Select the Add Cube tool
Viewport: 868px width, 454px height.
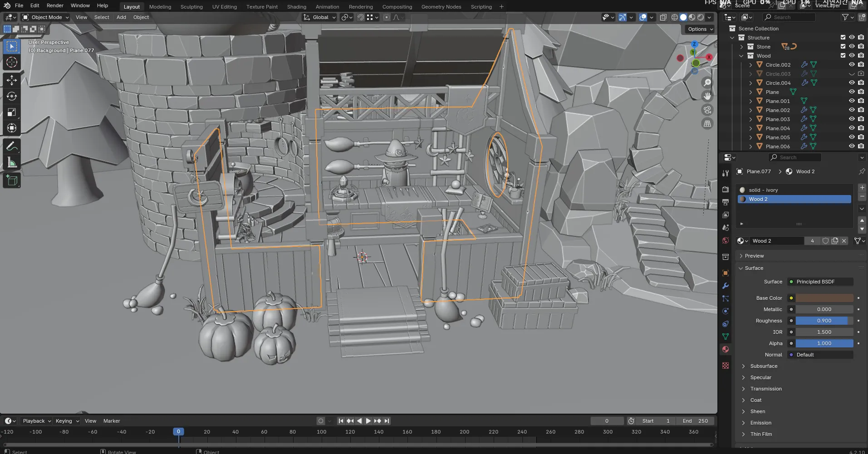pos(12,181)
